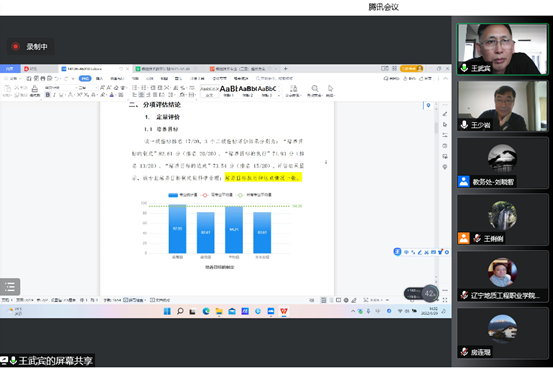Click the taskbar search magnifier

point(180,311)
